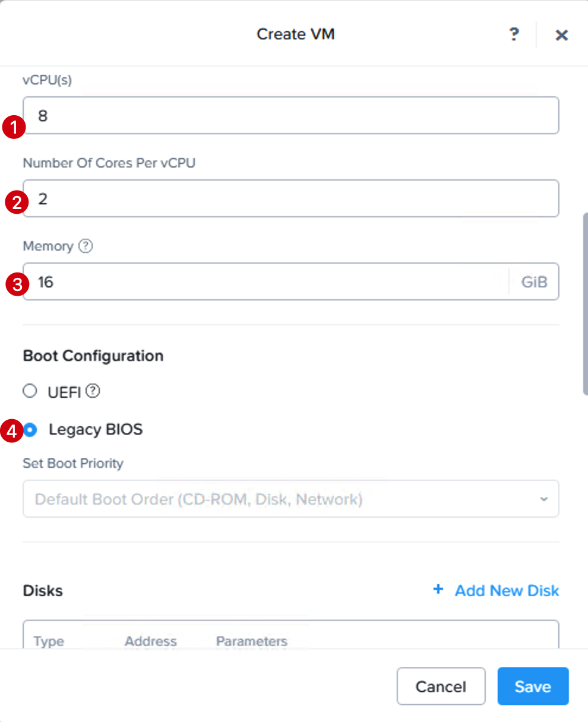Viewport: 588px width, 722px height.
Task: Click the Parameters column header in Disks
Action: [x=252, y=641]
